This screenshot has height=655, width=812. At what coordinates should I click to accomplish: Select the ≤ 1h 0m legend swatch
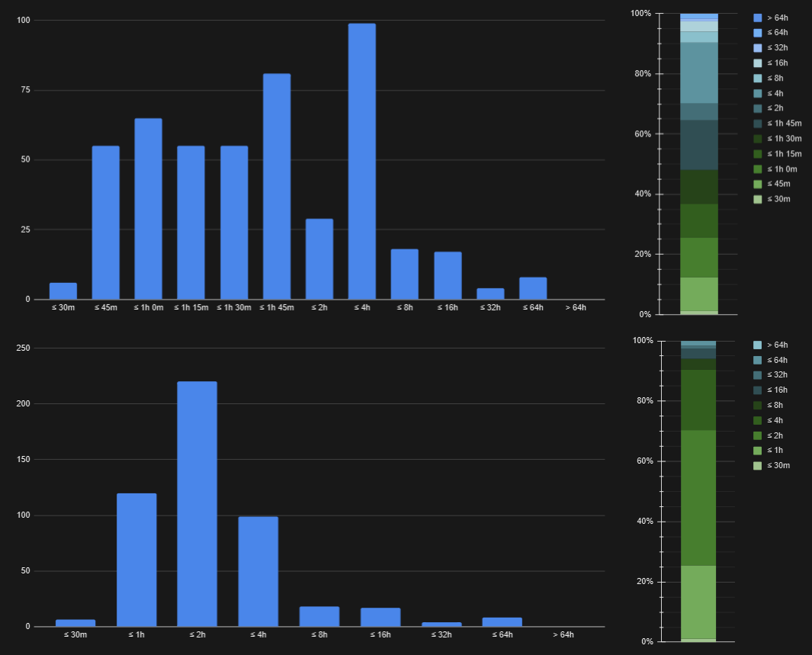coord(758,169)
